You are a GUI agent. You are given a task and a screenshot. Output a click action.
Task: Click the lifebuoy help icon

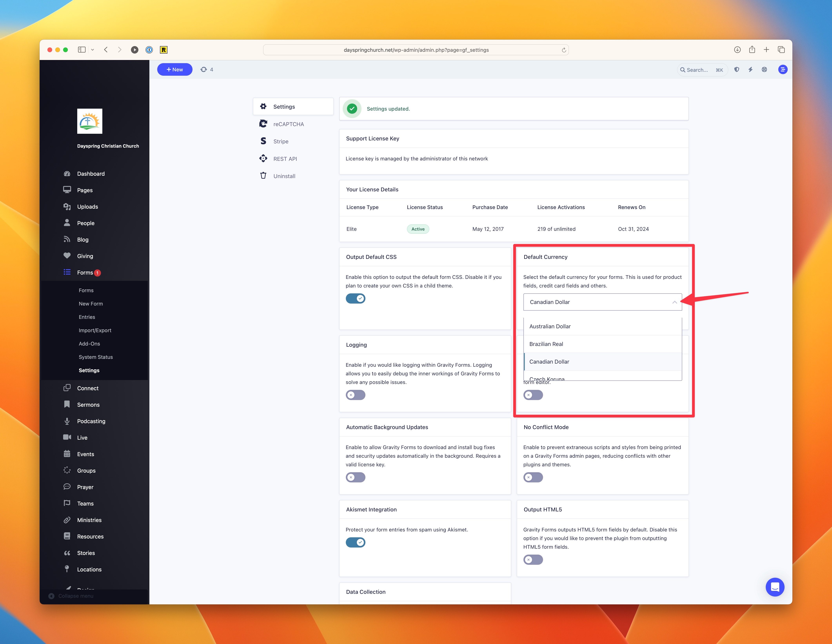point(764,69)
